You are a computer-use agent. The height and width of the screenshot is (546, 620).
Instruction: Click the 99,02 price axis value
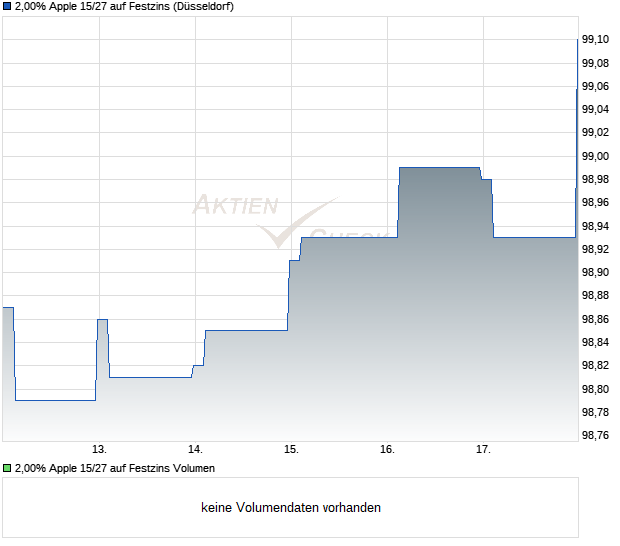pyautogui.click(x=595, y=132)
